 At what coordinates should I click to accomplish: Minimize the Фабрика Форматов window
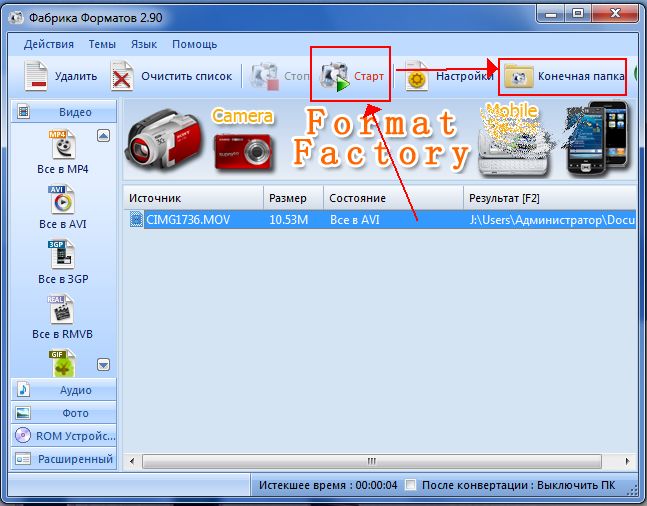click(x=550, y=14)
